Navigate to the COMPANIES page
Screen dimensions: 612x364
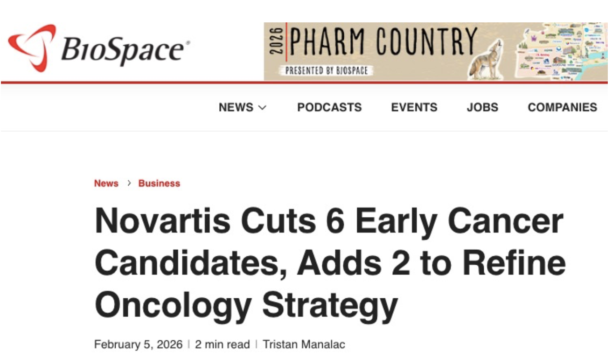562,107
